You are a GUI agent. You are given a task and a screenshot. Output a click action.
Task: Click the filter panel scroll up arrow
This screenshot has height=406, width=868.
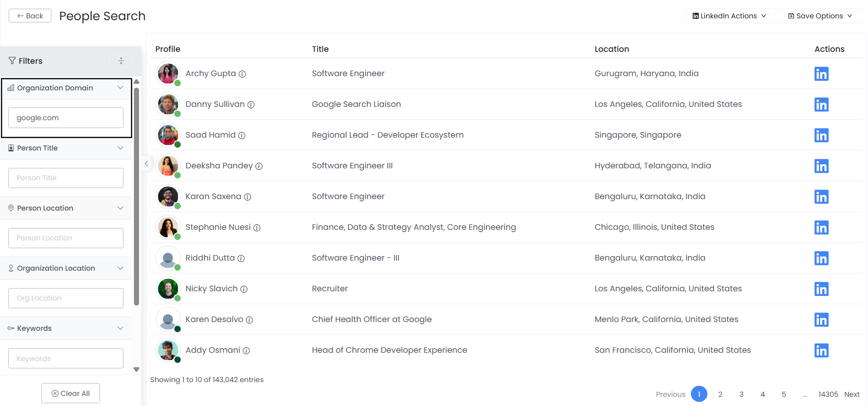136,82
